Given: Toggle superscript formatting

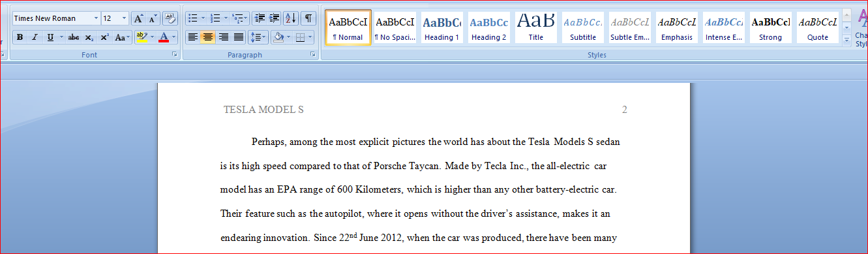Looking at the screenshot, I should (x=104, y=37).
